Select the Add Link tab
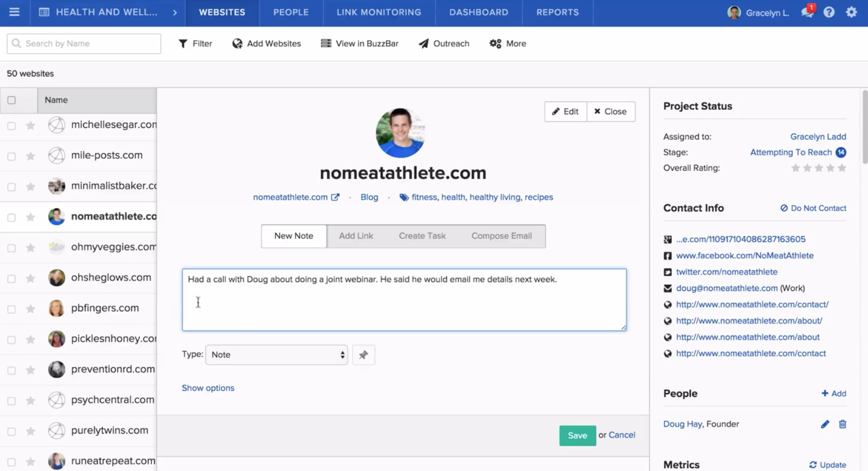Image resolution: width=868 pixels, height=471 pixels. (x=356, y=236)
